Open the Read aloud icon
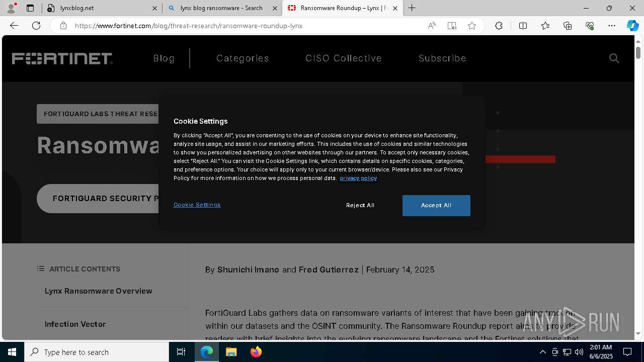The height and width of the screenshot is (362, 644). (x=432, y=26)
